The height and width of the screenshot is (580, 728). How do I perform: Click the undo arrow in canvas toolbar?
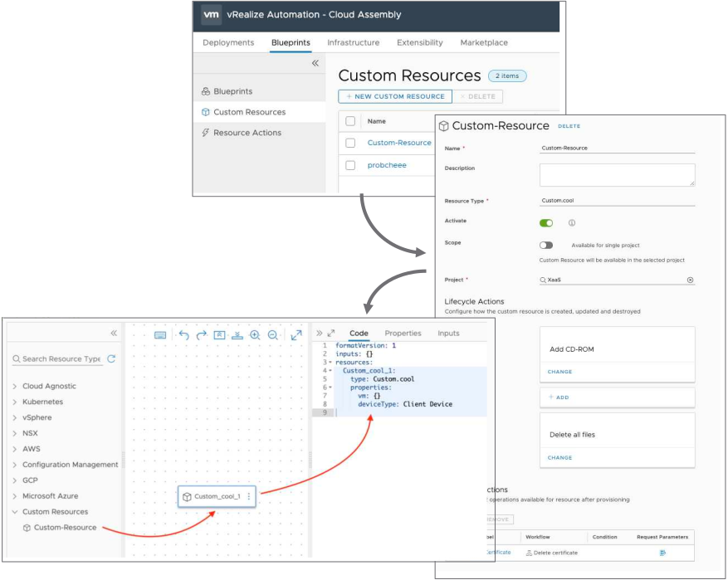183,335
